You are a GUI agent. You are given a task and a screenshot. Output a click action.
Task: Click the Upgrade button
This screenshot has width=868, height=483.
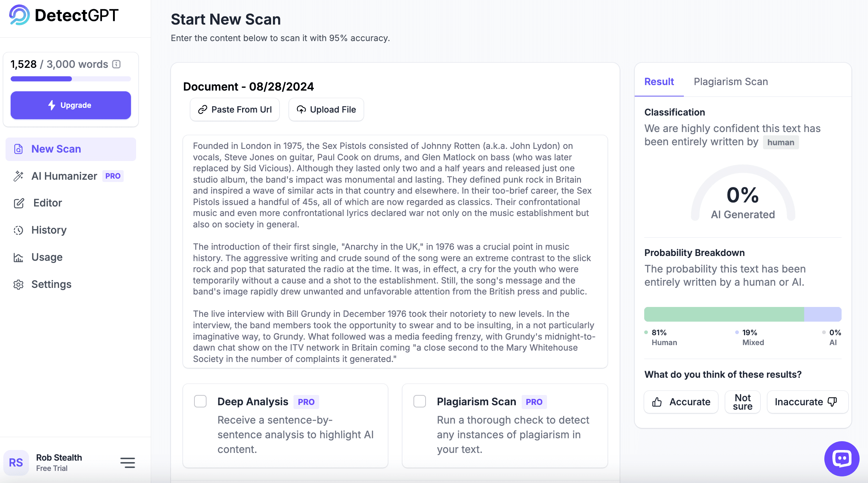click(x=71, y=105)
